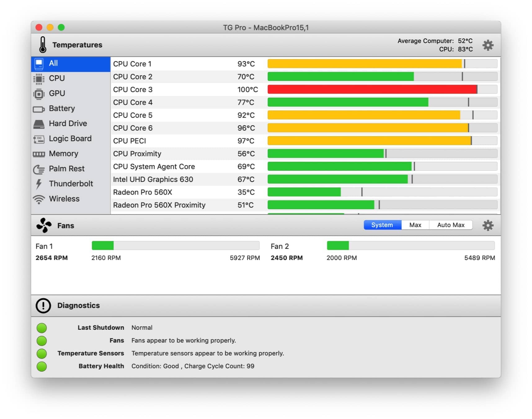Click the Fans diagnostics status light
This screenshot has width=532, height=419.
tap(42, 340)
